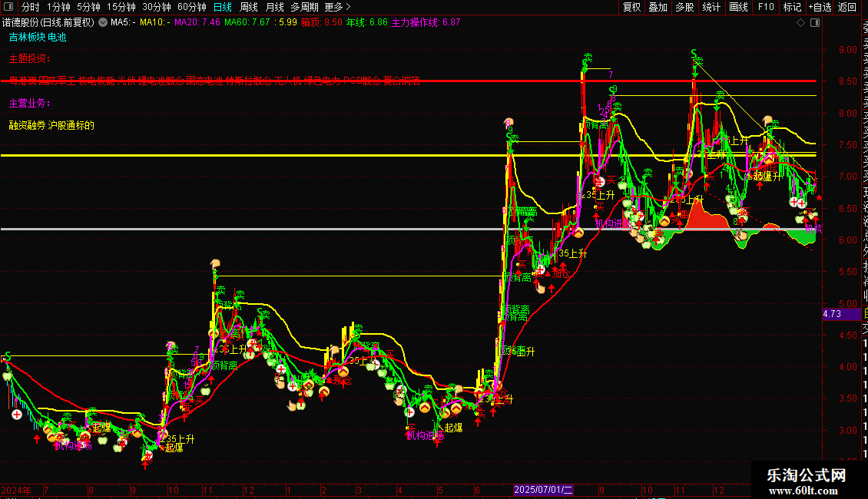Viewport: 868px width, 499px height.
Task: Click the 主题投资 heading
Action: 30,58
